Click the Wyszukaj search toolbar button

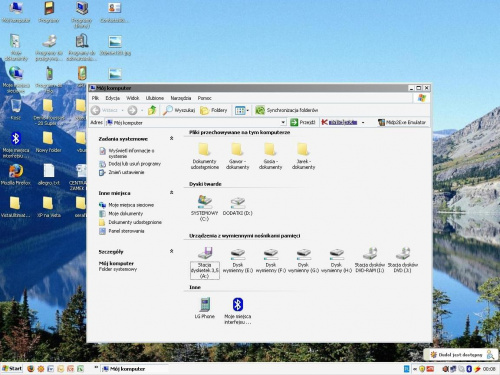click(x=179, y=110)
